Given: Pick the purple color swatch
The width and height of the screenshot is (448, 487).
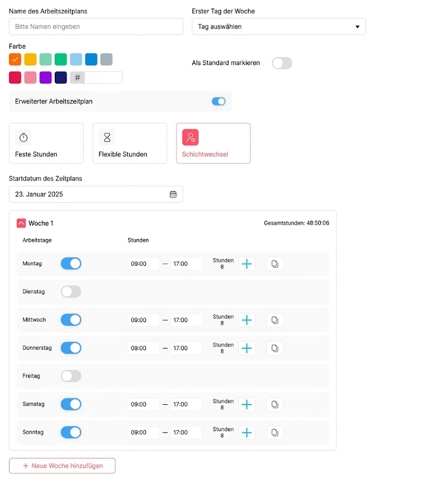Looking at the screenshot, I should pyautogui.click(x=46, y=78).
